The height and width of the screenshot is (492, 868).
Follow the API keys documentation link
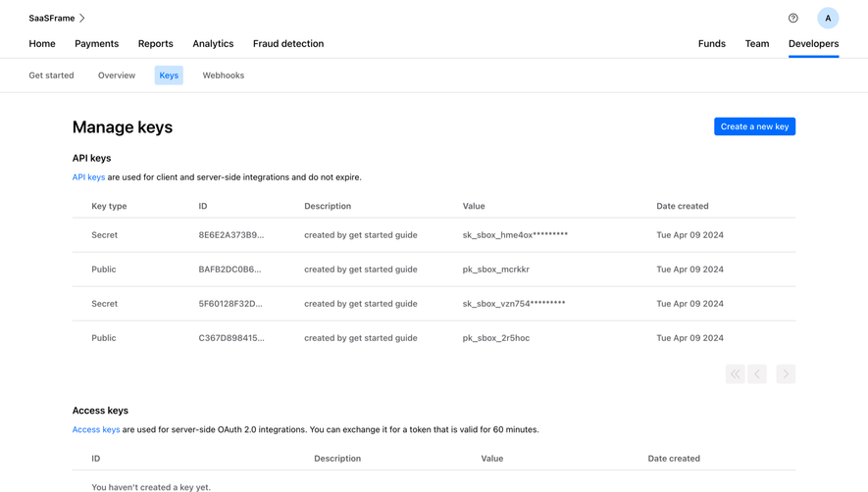[x=88, y=177]
